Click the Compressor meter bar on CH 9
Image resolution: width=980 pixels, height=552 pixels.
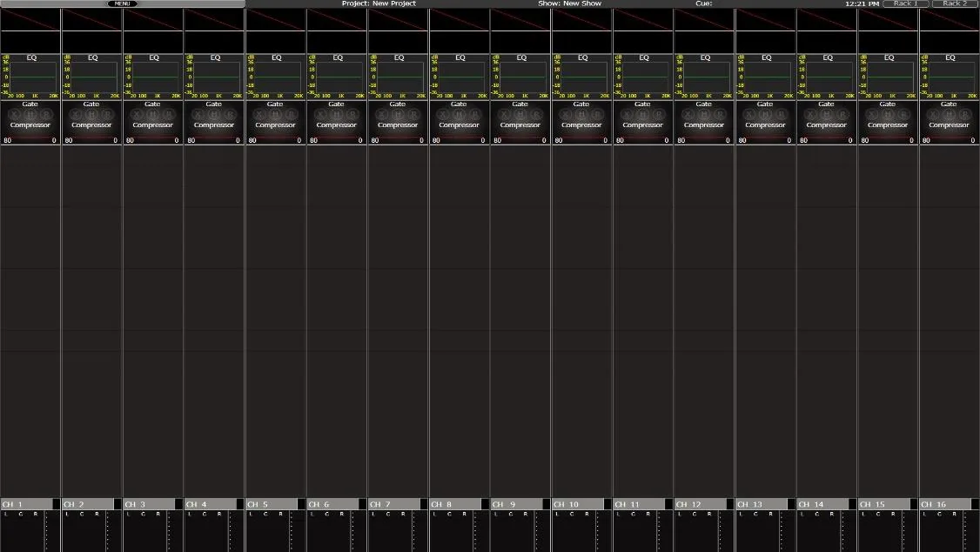520,140
